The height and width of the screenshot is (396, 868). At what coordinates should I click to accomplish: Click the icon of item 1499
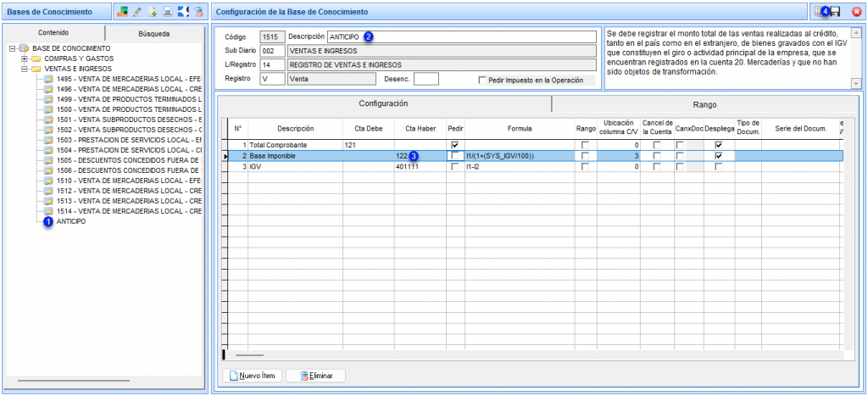point(49,99)
